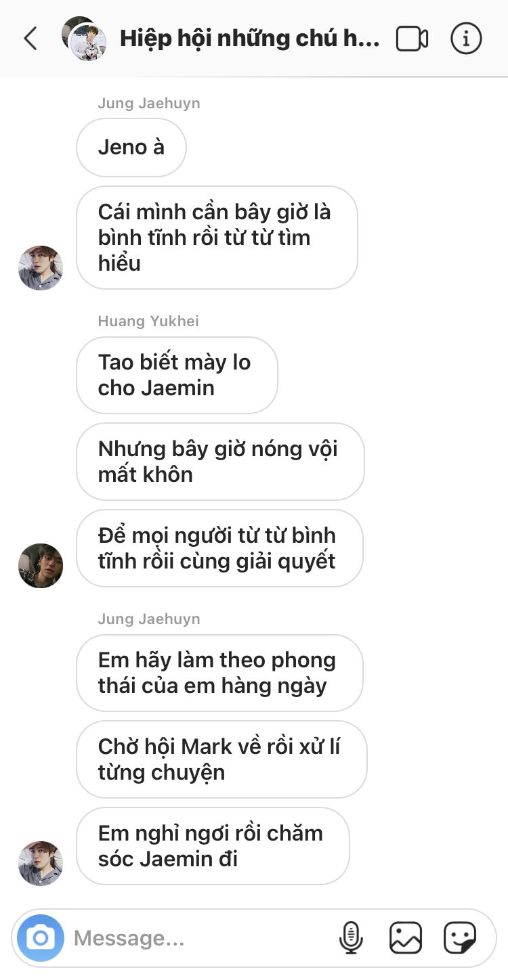Open the sticker picker
The height and width of the screenshot is (980, 508).
[460, 938]
